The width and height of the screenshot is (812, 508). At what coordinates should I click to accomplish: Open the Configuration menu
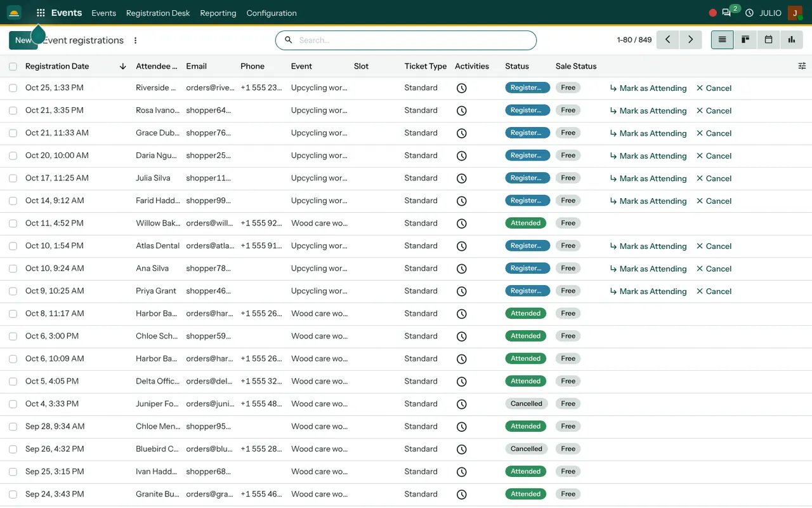[x=272, y=13]
